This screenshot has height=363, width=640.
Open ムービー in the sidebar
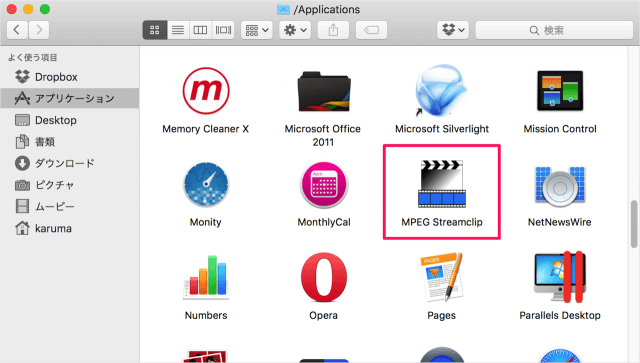tap(70, 207)
